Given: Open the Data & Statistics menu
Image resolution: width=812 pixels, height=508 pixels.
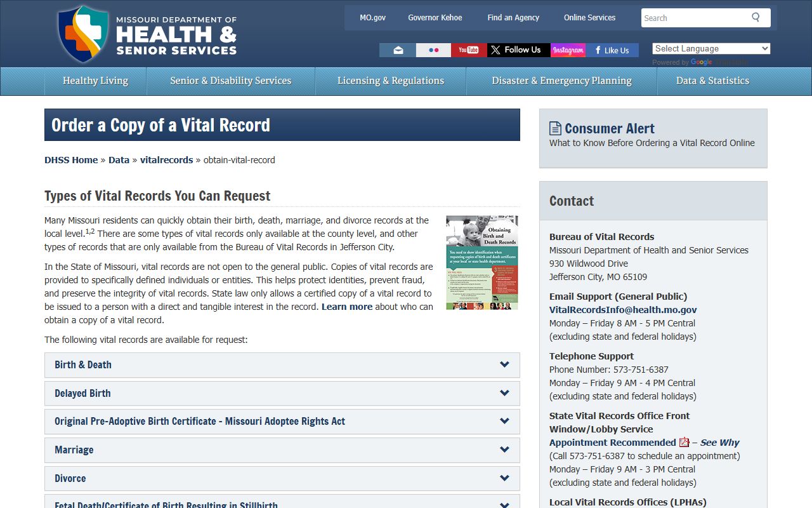Looking at the screenshot, I should [712, 81].
